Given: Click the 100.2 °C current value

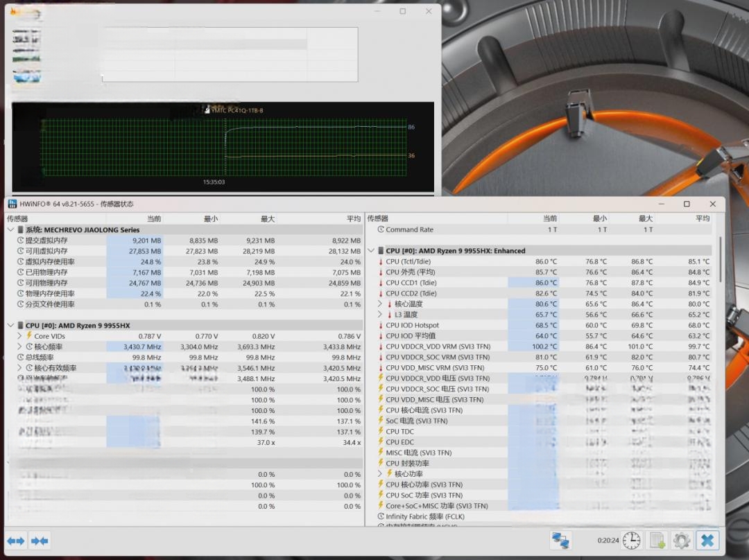Looking at the screenshot, I should (x=544, y=347).
